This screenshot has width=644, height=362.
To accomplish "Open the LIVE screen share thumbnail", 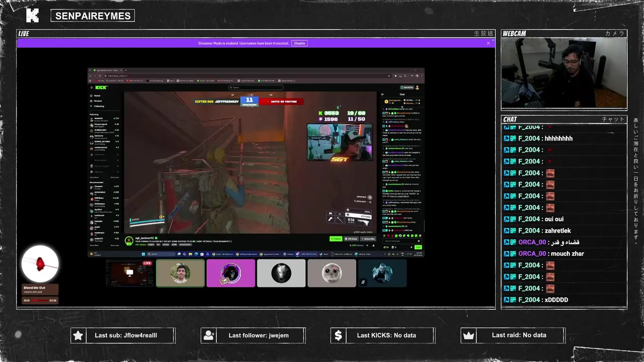I will 130,273.
